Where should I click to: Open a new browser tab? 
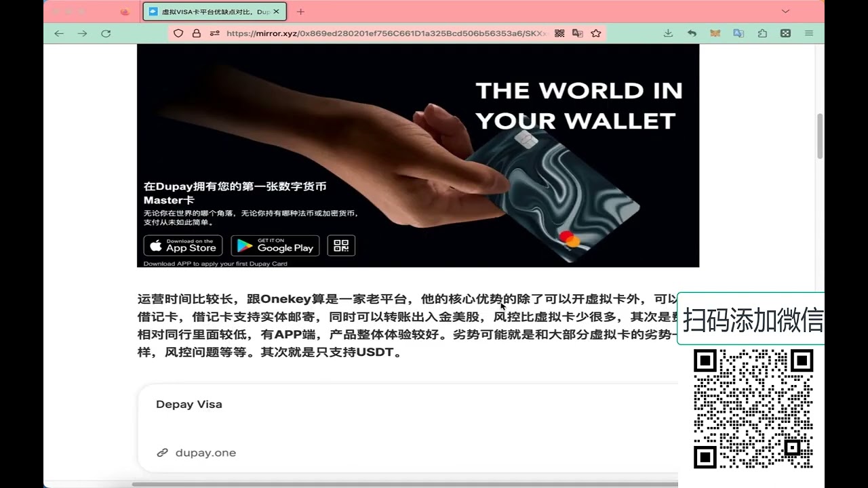300,12
